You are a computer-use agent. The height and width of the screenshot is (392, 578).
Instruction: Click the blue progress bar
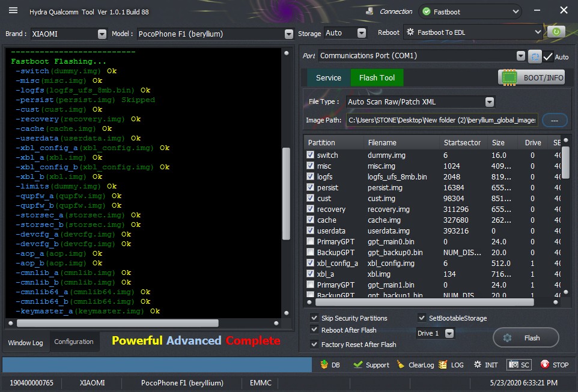pyautogui.click(x=157, y=365)
